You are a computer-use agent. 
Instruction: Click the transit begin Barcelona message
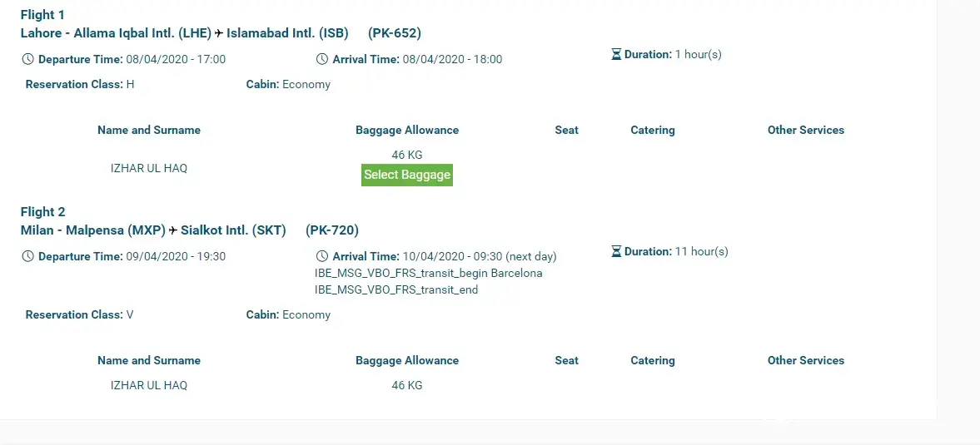[x=428, y=274]
